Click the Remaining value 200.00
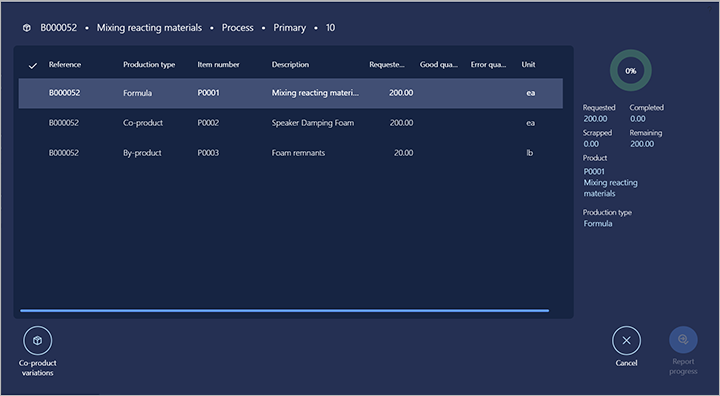 pyautogui.click(x=641, y=144)
